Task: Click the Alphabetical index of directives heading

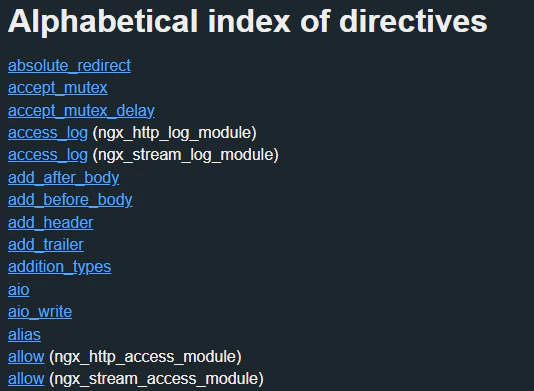Action: [x=248, y=21]
